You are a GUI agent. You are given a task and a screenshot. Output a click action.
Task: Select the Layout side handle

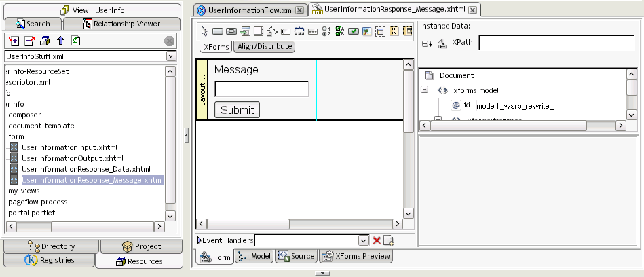tap(202, 90)
